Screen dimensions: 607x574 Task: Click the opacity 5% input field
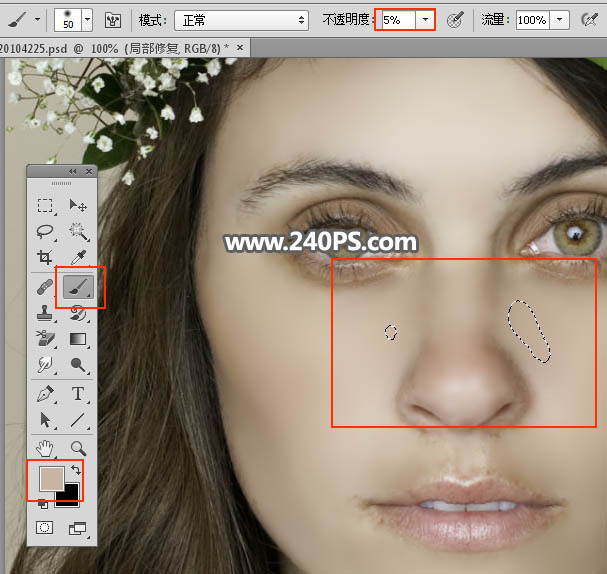point(396,20)
